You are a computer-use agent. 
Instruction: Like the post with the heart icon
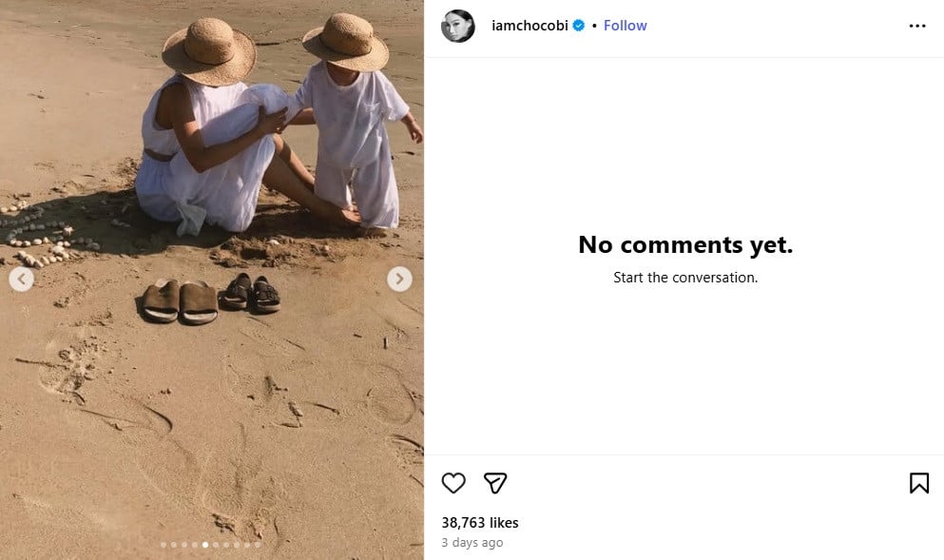(453, 483)
